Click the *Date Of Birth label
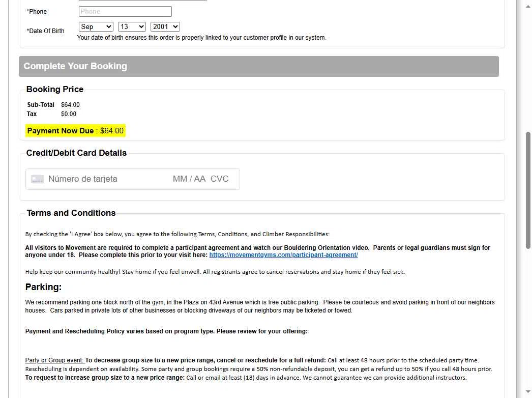Viewport: 532px width, 398px height. (x=45, y=31)
